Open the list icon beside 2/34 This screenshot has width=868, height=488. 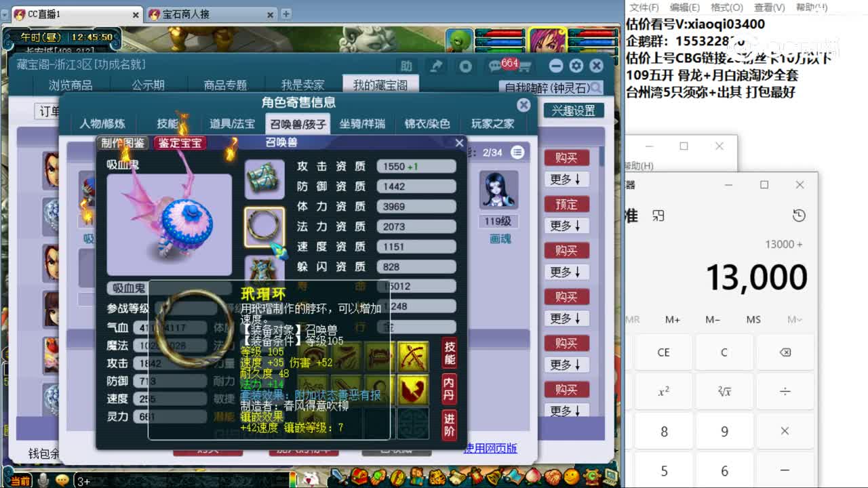tap(517, 152)
